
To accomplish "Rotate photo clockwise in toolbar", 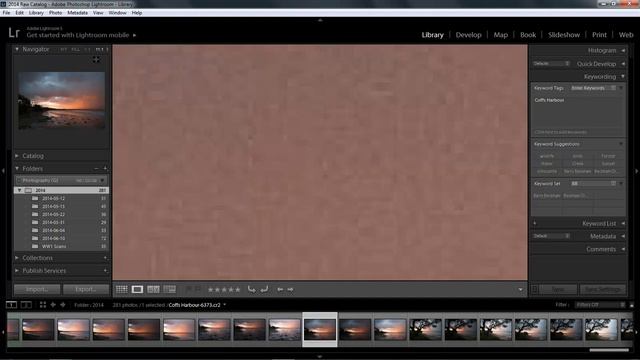I will [264, 289].
